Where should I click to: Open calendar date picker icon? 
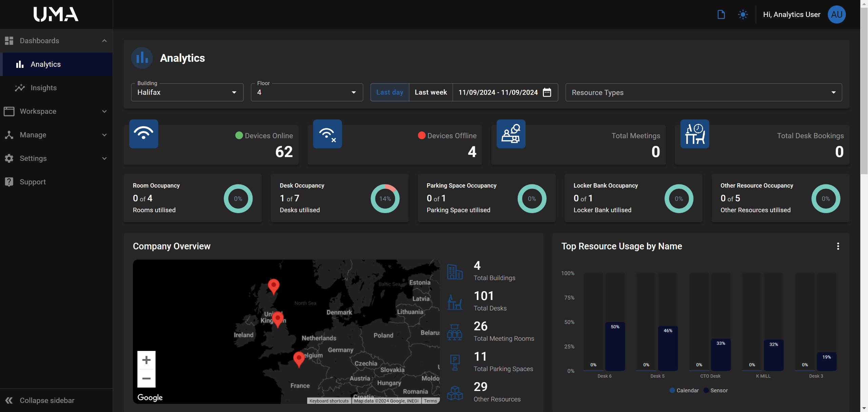click(547, 92)
